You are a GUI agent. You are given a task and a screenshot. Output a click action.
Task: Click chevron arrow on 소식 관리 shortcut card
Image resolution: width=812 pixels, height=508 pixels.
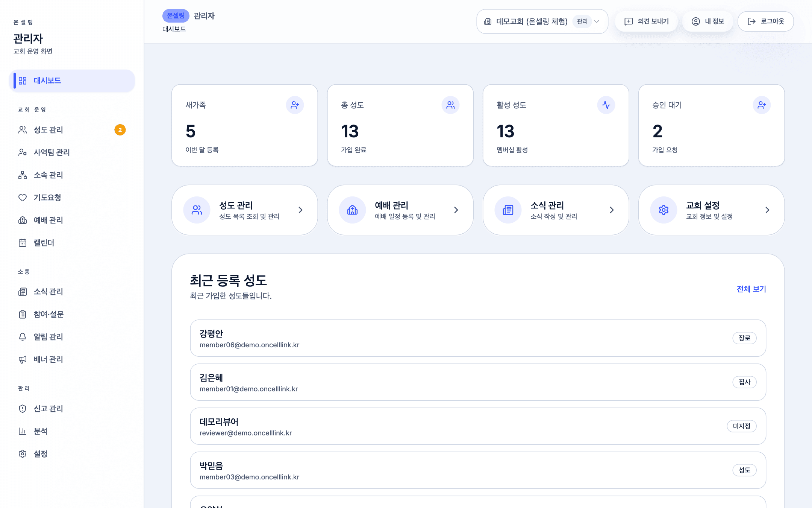612,210
